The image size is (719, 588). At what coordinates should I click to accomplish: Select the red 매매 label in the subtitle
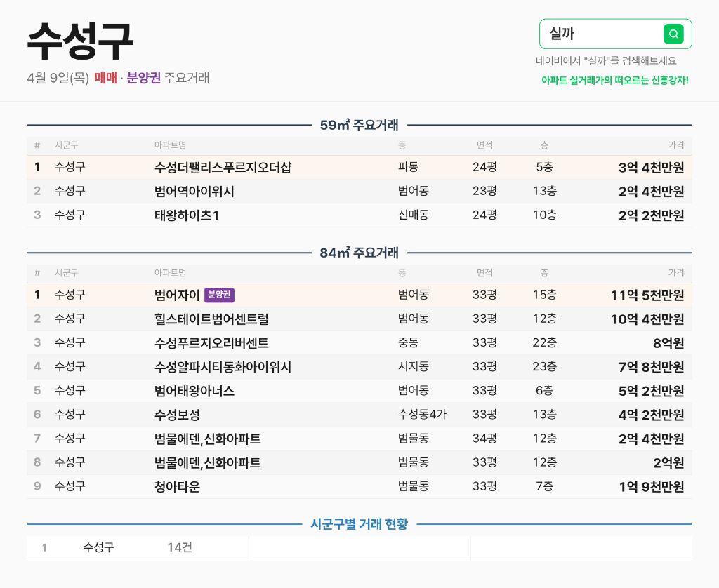click(x=106, y=78)
